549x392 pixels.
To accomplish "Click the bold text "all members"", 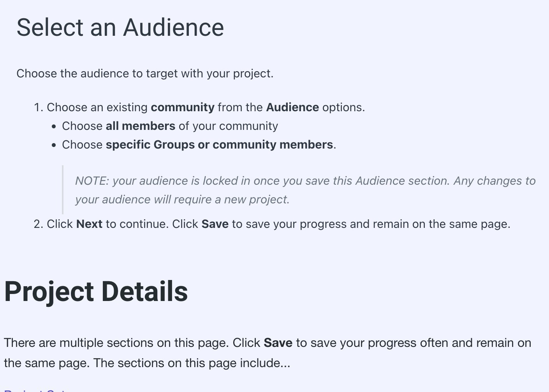I will coord(140,126).
